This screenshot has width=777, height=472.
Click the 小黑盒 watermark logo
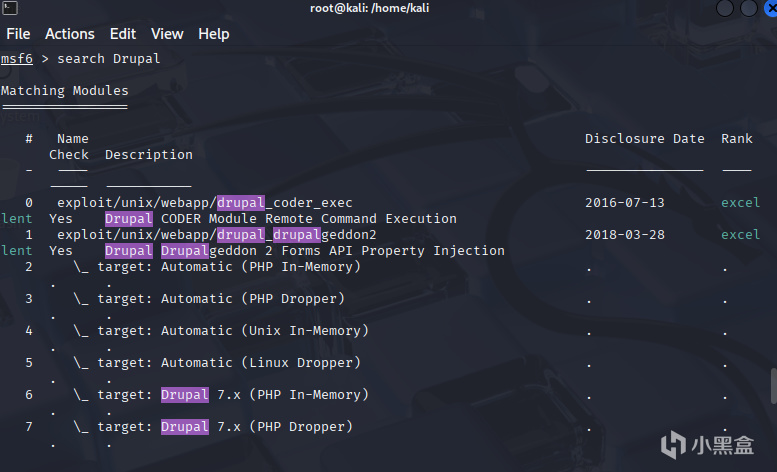pos(713,444)
